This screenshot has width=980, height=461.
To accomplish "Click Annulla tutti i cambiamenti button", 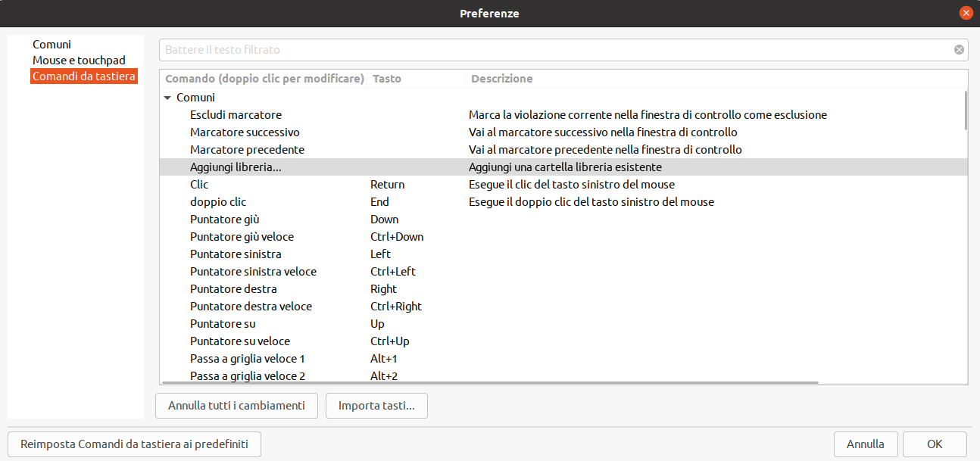I will [x=236, y=406].
